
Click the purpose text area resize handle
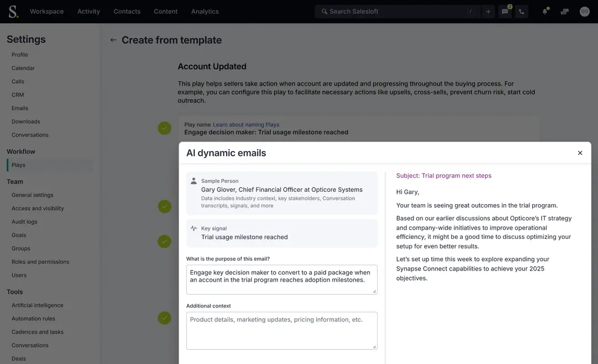click(x=374, y=291)
